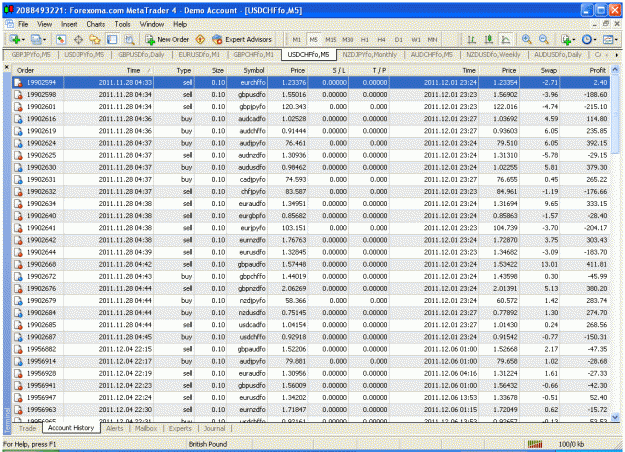Open the Charts menu
The image size is (625, 452).
click(96, 24)
